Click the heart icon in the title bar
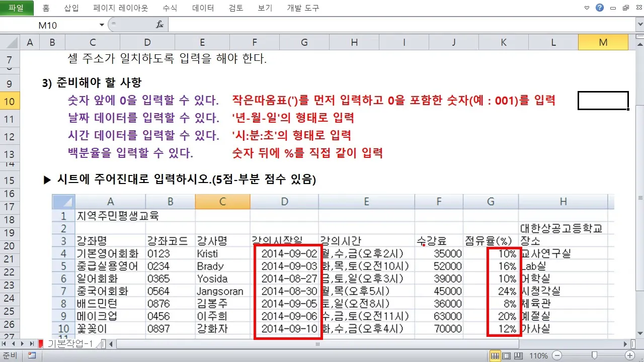This screenshot has width=644, height=362. [587, 8]
